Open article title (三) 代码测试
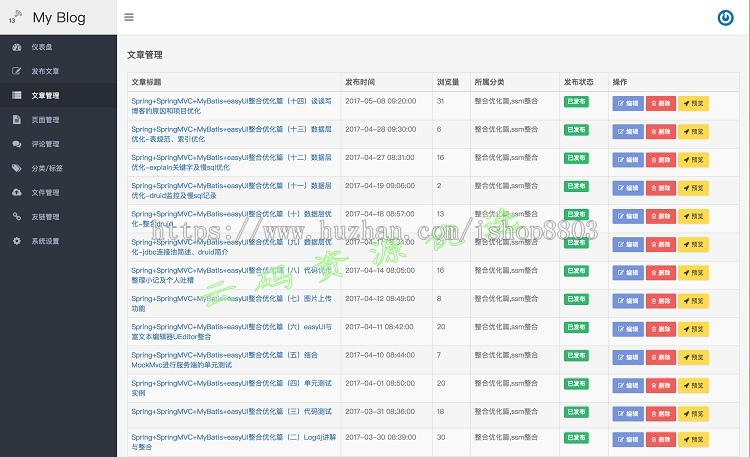750x457 pixels. coord(232,412)
